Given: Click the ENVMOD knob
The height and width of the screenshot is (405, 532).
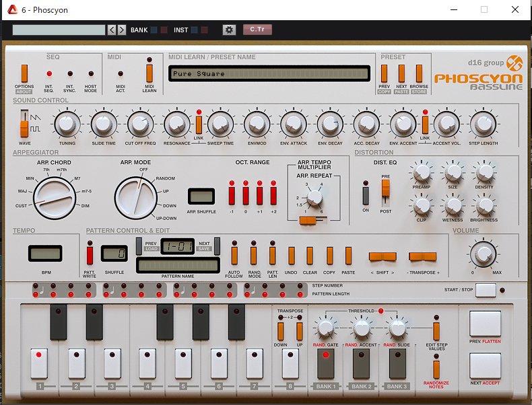Looking at the screenshot, I should point(257,124).
